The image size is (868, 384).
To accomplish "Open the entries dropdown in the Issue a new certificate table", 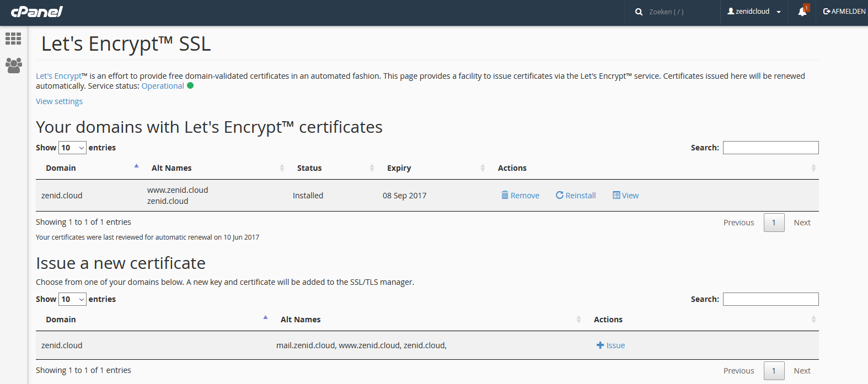I will click(x=72, y=299).
